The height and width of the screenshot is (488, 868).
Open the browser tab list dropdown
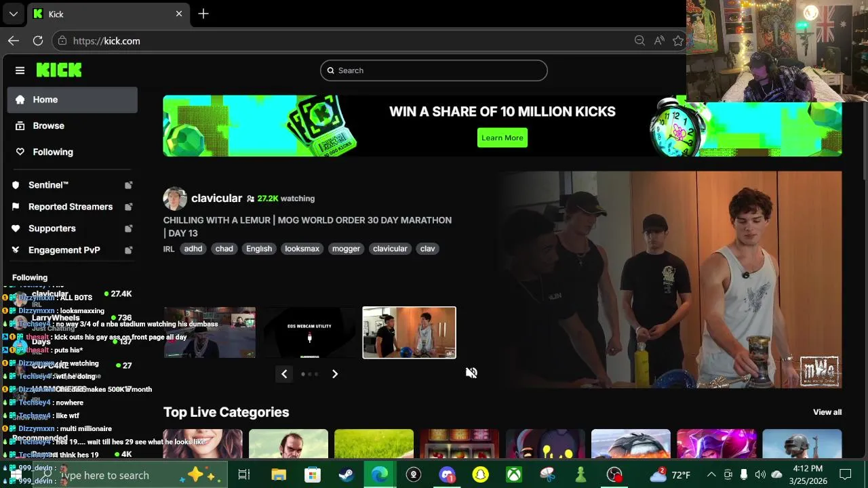pyautogui.click(x=13, y=14)
